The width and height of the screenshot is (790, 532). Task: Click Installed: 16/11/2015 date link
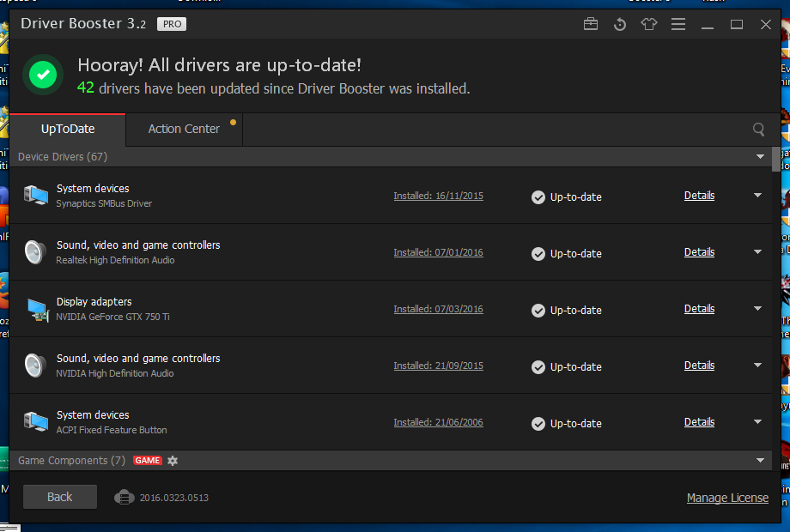[438, 196]
